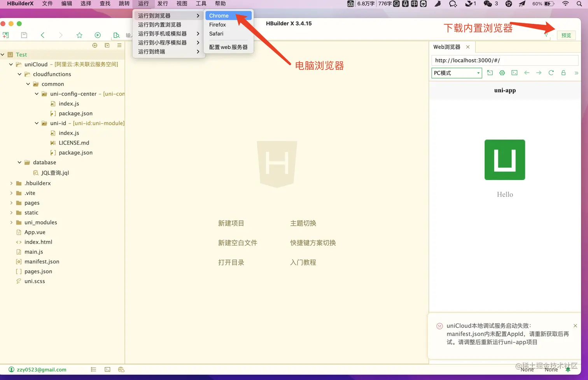The height and width of the screenshot is (380, 588).
Task: Collapse the database folder
Action: coord(19,162)
